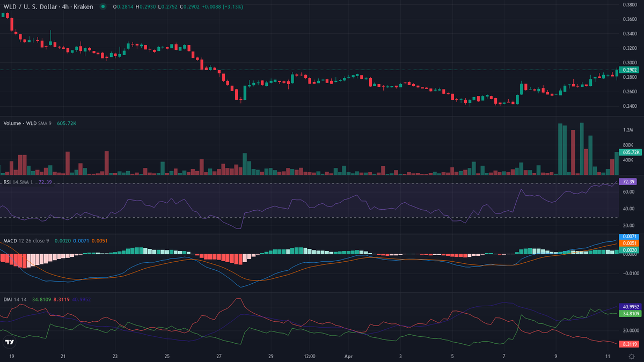Select the Volume indicator legend
The height and width of the screenshot is (362, 644).
click(19, 123)
